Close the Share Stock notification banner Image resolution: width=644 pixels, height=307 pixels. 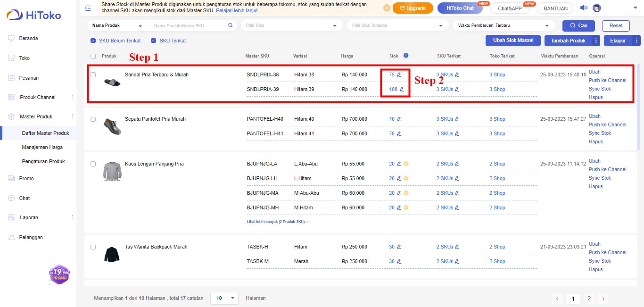387,8
